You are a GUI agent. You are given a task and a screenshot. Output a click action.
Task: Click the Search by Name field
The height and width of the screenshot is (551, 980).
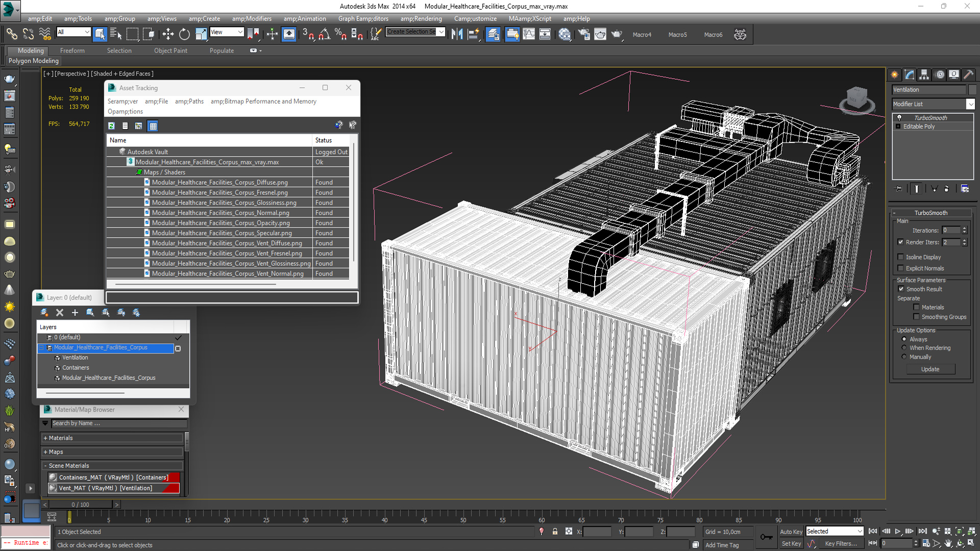coord(119,423)
